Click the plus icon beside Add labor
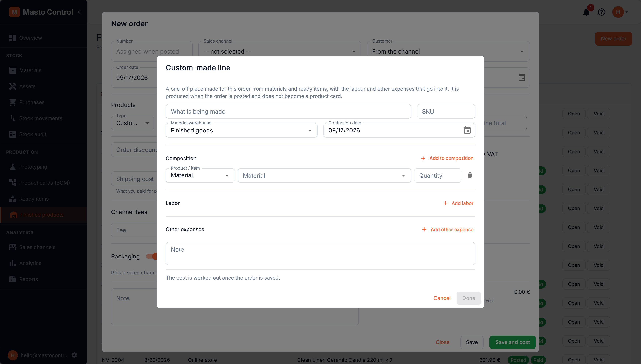 click(445, 203)
